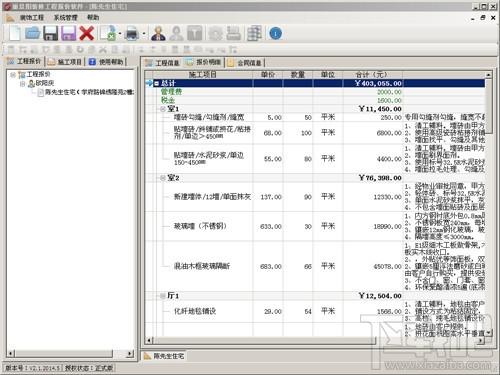Select the 陈先生住宅 project in the tree
Image resolution: width=500 pixels, height=375 pixels.
tap(89, 92)
